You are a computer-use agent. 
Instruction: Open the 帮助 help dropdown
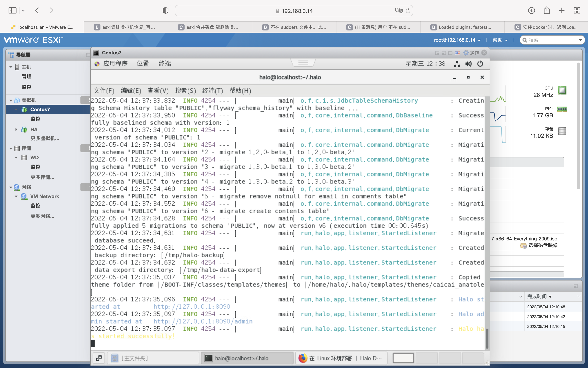(500, 40)
